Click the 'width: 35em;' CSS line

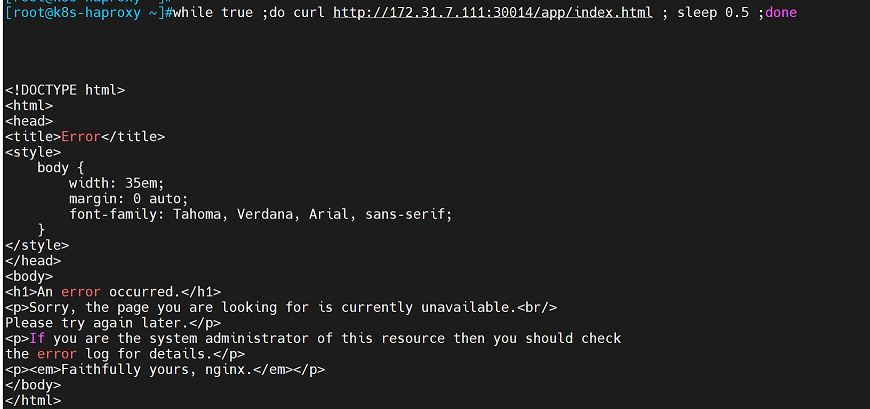point(116,183)
